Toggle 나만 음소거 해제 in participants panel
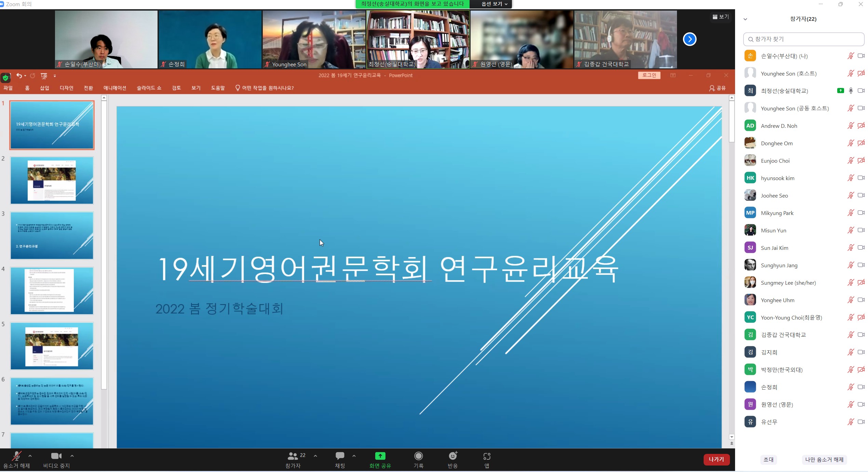868x472 pixels. pos(824,460)
